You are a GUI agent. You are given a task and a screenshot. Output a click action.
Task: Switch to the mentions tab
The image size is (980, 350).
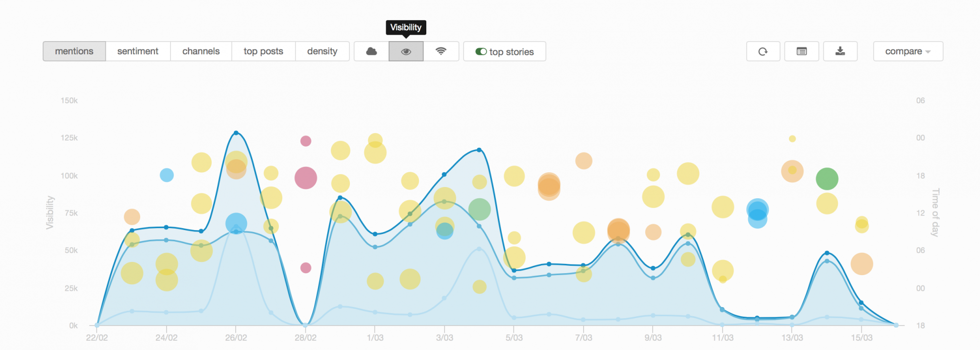point(74,51)
